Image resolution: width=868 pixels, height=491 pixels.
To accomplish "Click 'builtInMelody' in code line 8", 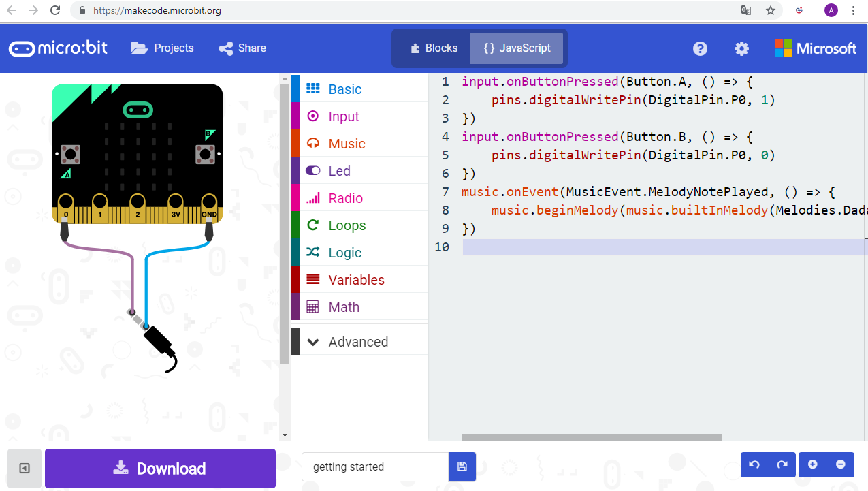I will point(720,210).
